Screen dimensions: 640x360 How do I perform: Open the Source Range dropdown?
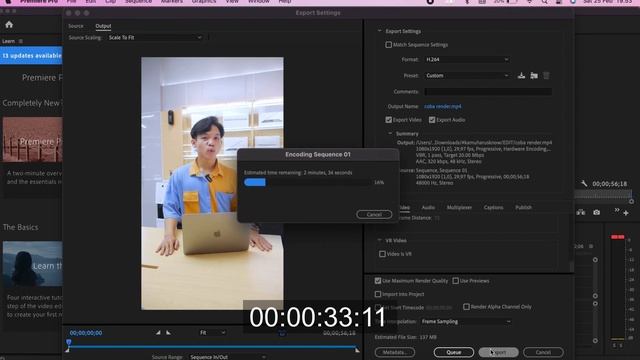pyautogui.click(x=227, y=357)
